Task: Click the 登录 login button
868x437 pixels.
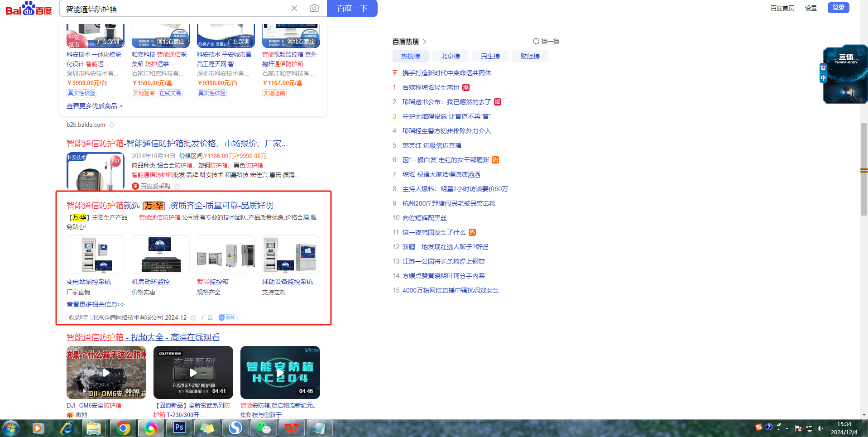Action: pyautogui.click(x=839, y=8)
